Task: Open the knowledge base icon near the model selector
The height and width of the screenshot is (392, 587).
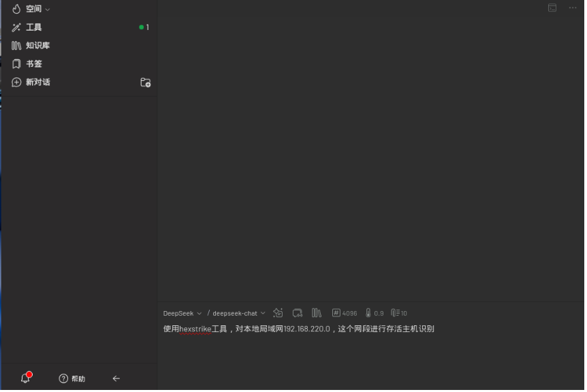Action: point(317,313)
